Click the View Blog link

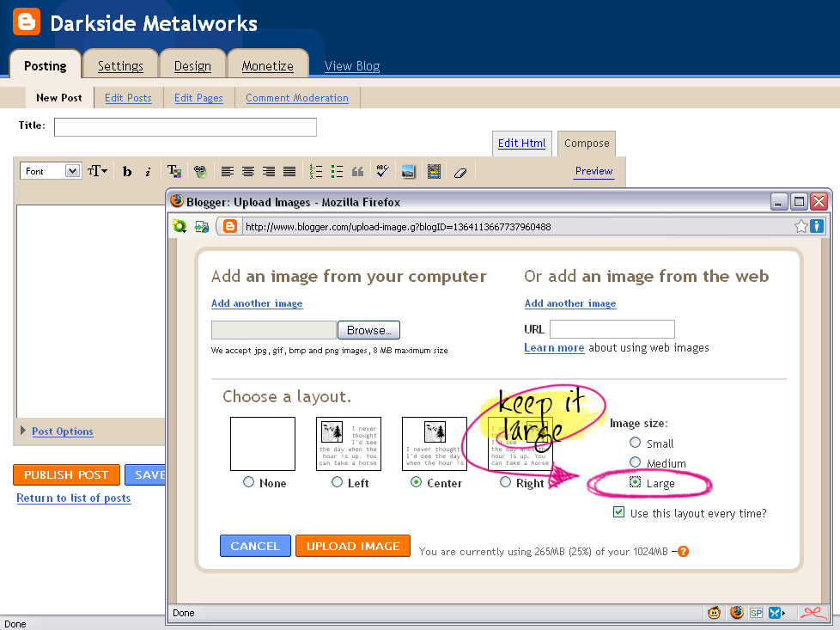point(352,66)
